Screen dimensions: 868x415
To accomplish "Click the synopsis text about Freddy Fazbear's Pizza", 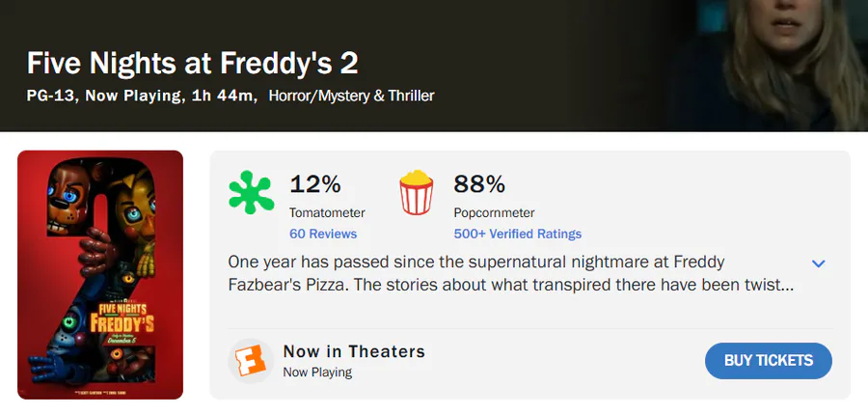I will pos(511,273).
